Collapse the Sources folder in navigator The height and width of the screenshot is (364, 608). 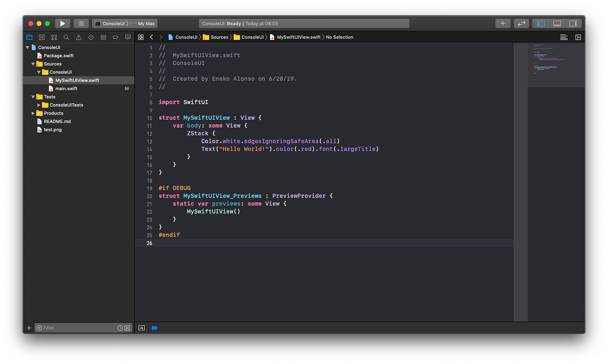coord(33,64)
